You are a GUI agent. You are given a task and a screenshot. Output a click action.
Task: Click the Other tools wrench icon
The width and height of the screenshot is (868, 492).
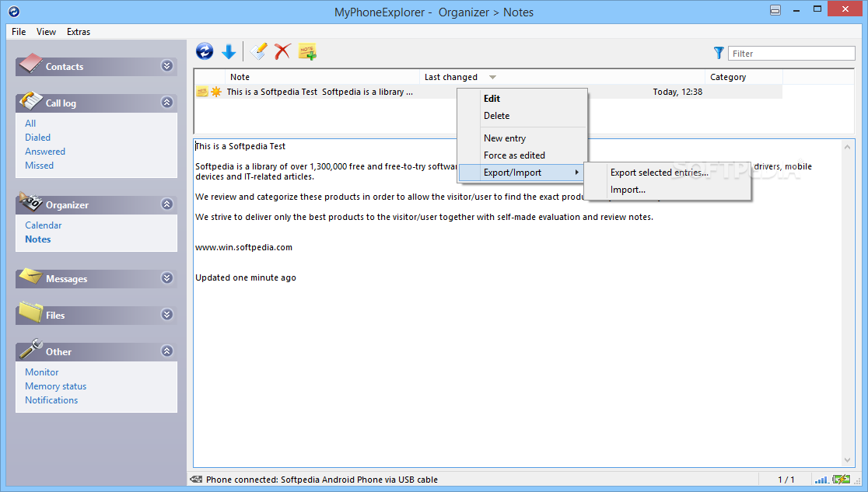pyautogui.click(x=30, y=349)
